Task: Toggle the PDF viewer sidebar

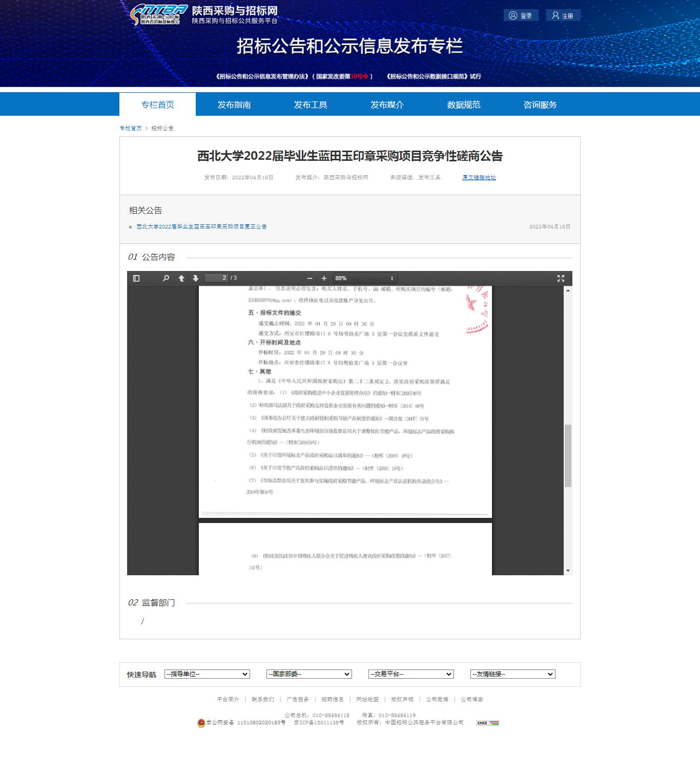Action: (136, 278)
